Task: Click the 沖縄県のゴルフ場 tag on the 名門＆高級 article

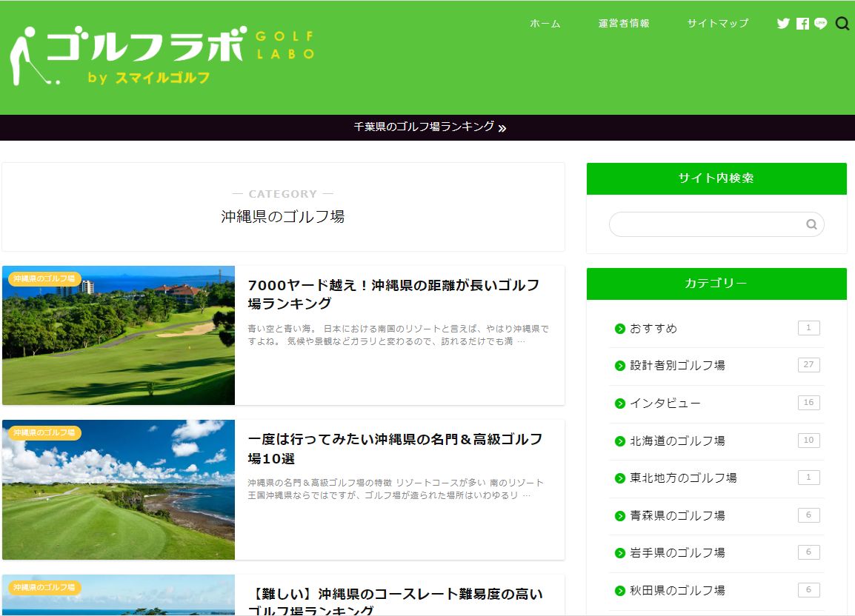Action: 44,433
